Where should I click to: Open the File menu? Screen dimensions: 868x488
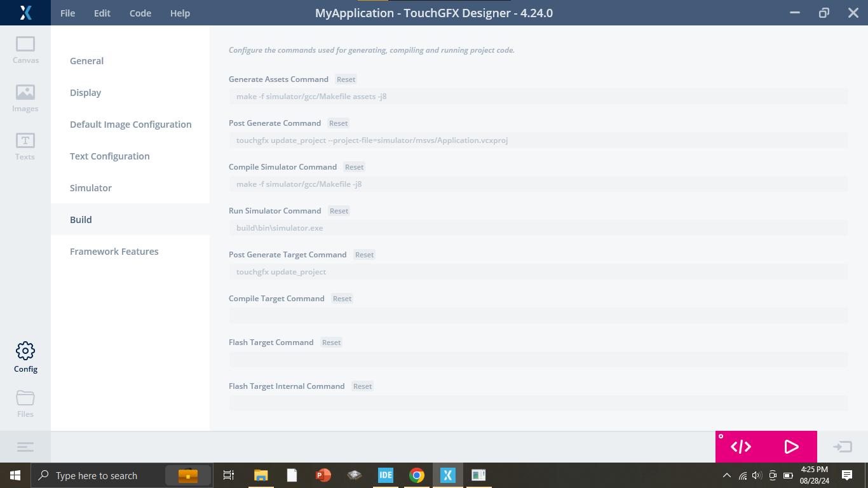(x=67, y=13)
